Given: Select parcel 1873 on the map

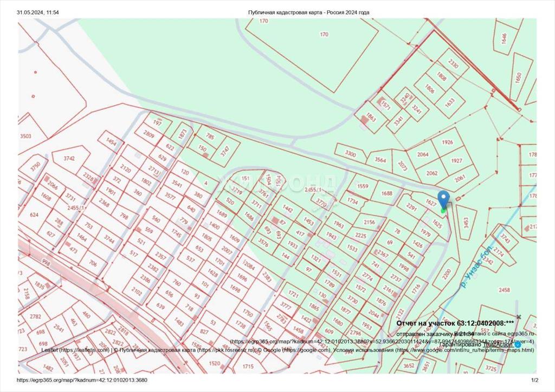Looking at the screenshot, I should pyautogui.click(x=182, y=134).
